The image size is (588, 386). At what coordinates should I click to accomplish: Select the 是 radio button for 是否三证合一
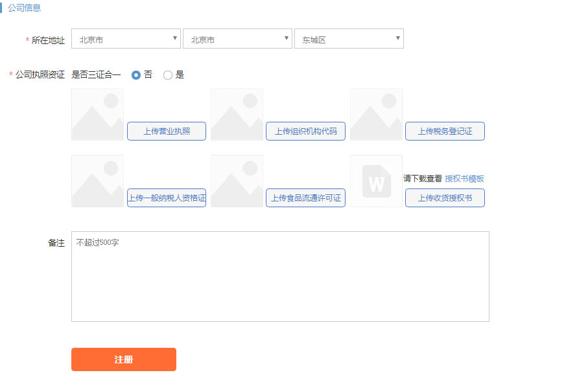click(x=168, y=75)
